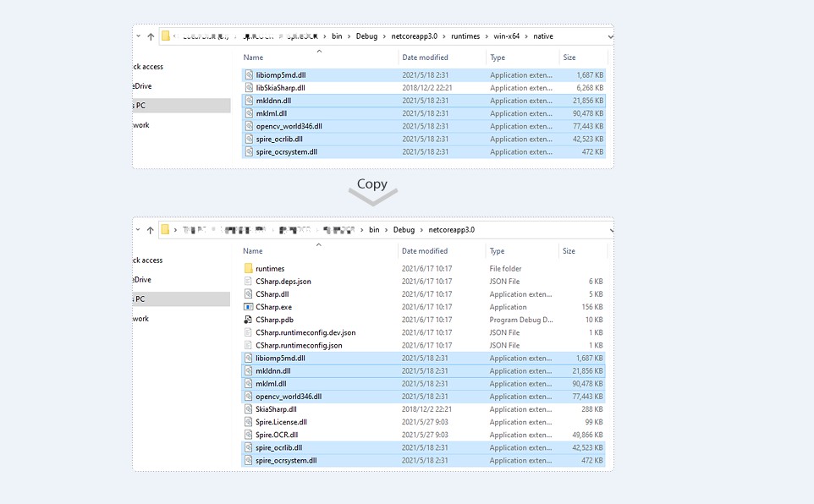This screenshot has height=504, width=814.
Task: Select CSharp.pdb debug file icon
Action: pos(249,320)
